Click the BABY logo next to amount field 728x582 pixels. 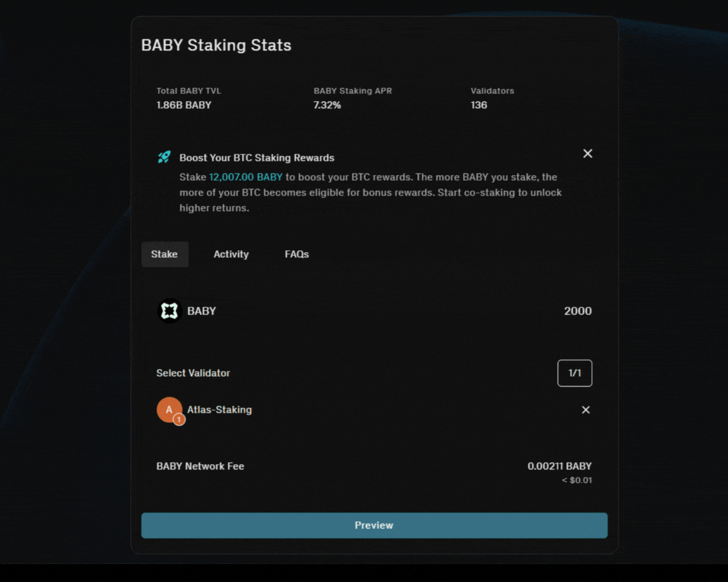click(x=170, y=310)
